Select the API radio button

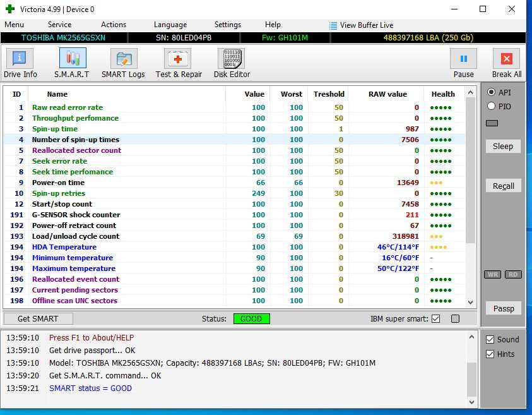point(491,92)
